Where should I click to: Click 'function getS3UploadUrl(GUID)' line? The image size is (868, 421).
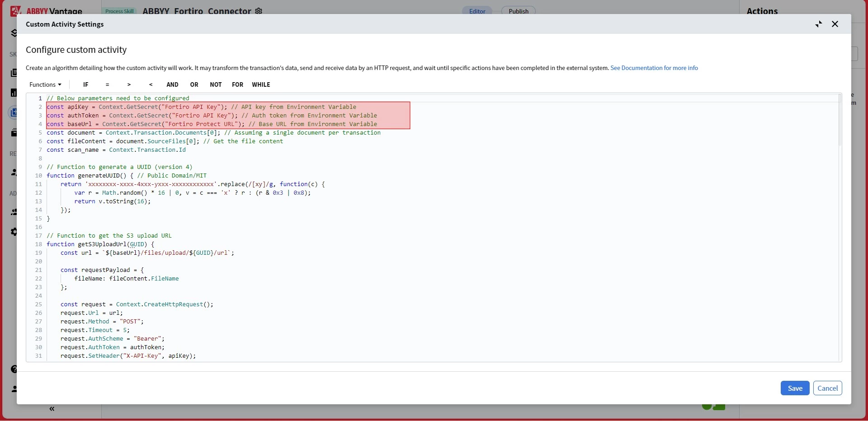[100, 244]
